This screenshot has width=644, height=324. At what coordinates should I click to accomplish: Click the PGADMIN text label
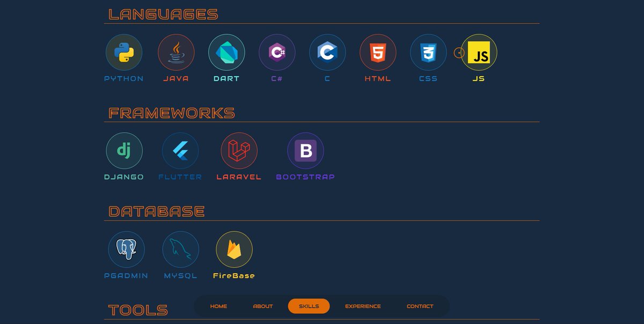click(x=126, y=276)
